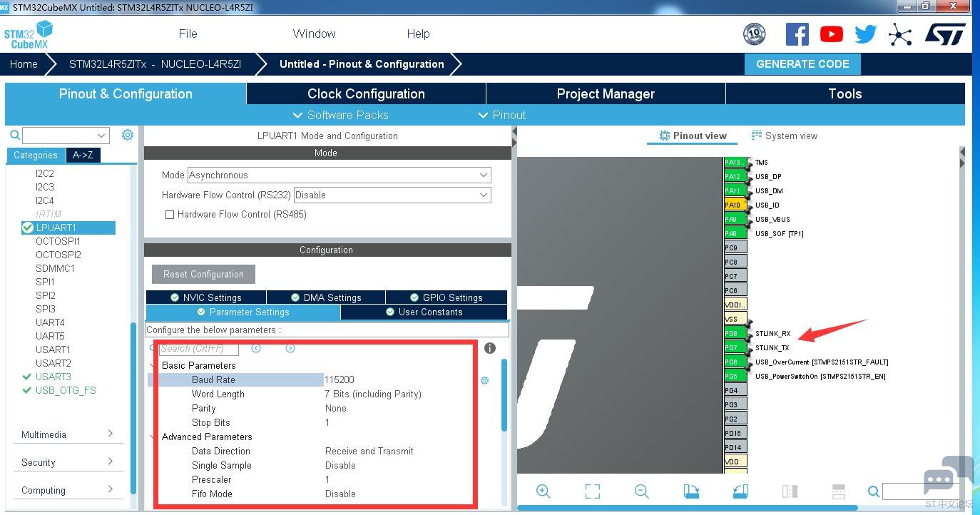Open Hardware Flow Control (RS232) dropdown
This screenshot has height=515, width=980.
tap(392, 195)
